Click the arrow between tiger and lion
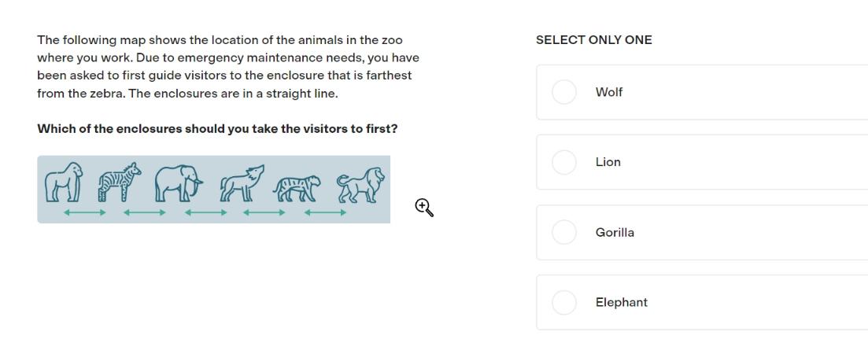This screenshot has width=868, height=354. pos(326,212)
